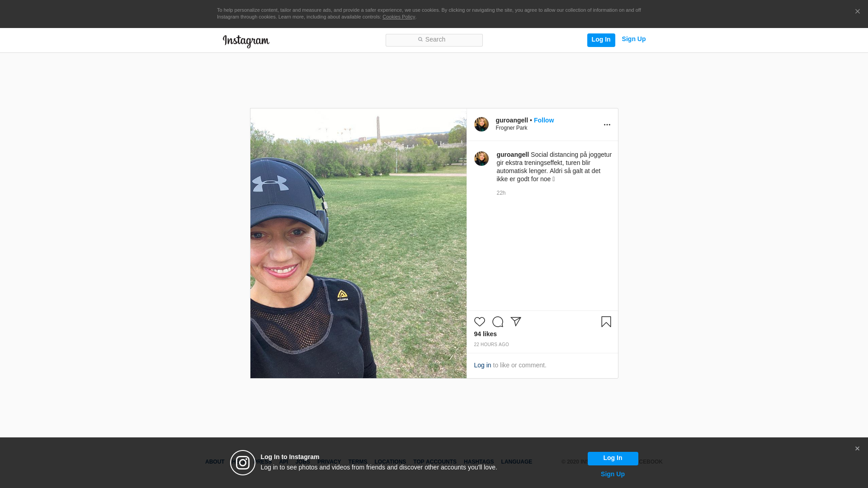The height and width of the screenshot is (488, 868).
Task: Click the 22h caption timestamp
Action: click(501, 193)
